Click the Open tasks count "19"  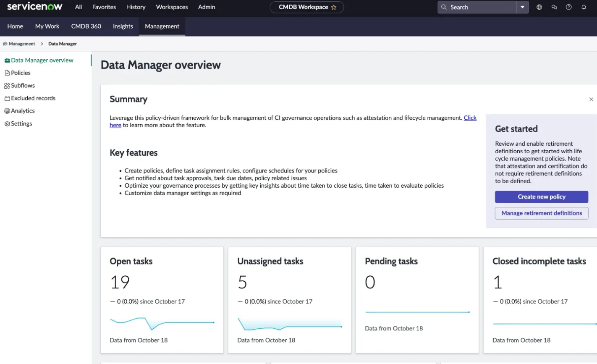[120, 282]
